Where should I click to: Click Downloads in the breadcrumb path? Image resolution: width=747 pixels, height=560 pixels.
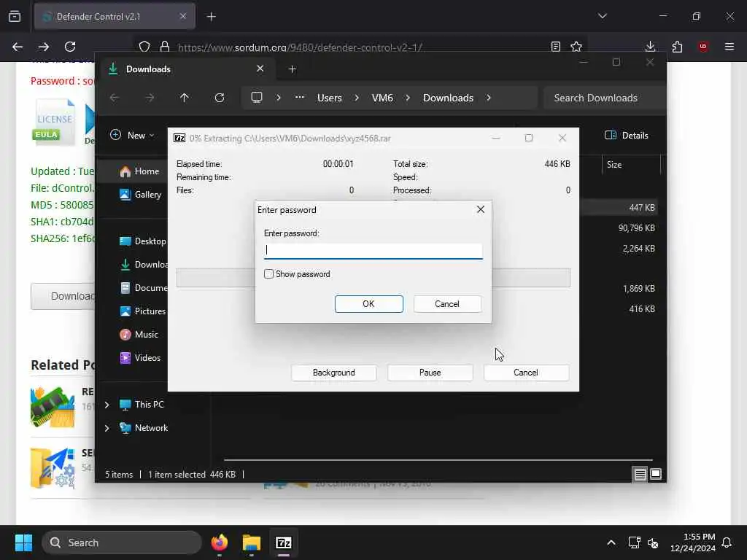449,98
